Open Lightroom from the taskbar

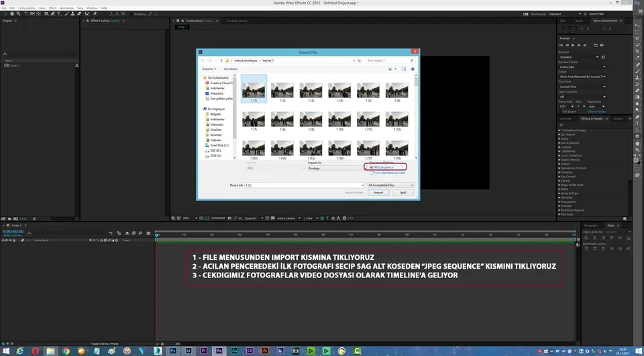point(189,351)
